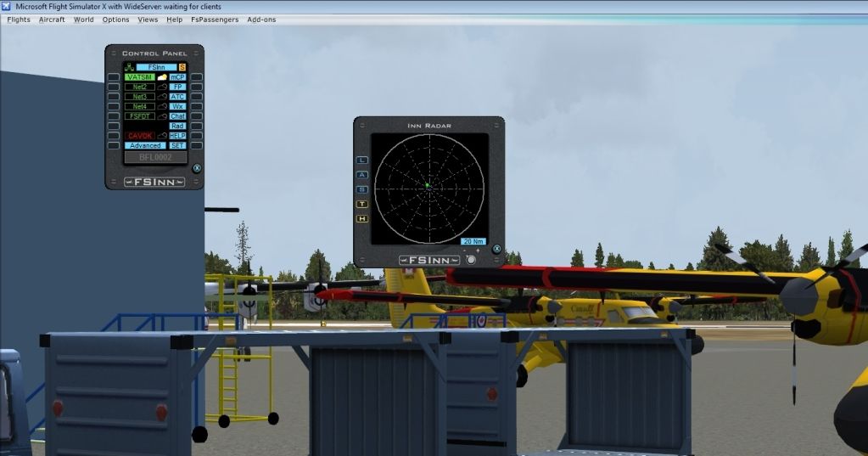Toggle the L button on Inn Radar
This screenshot has height=456, width=868.
362,160
